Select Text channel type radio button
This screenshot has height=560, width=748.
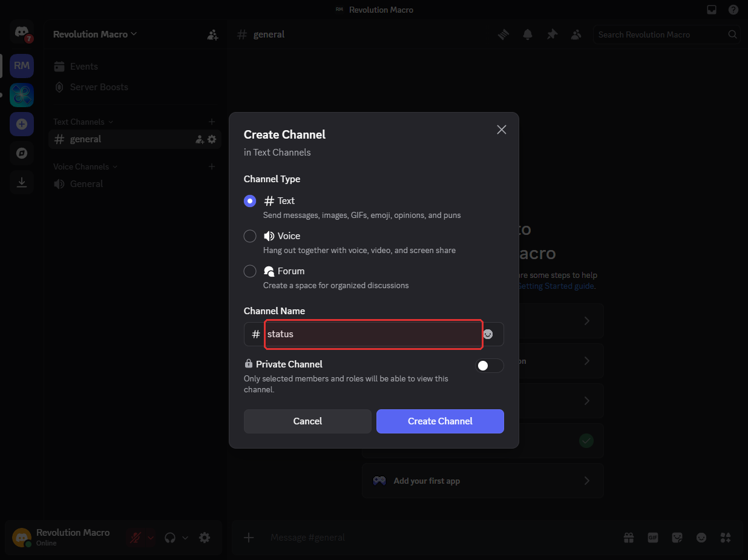(250, 201)
